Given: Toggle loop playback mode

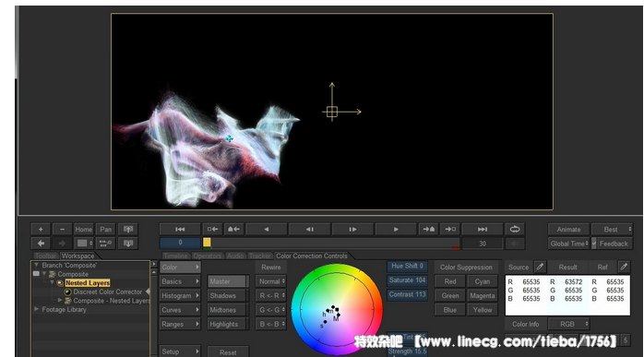Looking at the screenshot, I should point(515,229).
